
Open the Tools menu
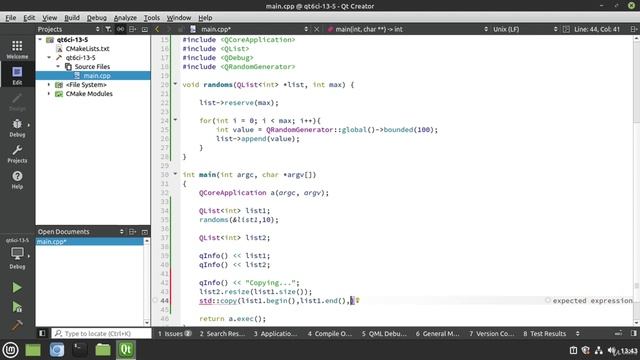coord(152,18)
